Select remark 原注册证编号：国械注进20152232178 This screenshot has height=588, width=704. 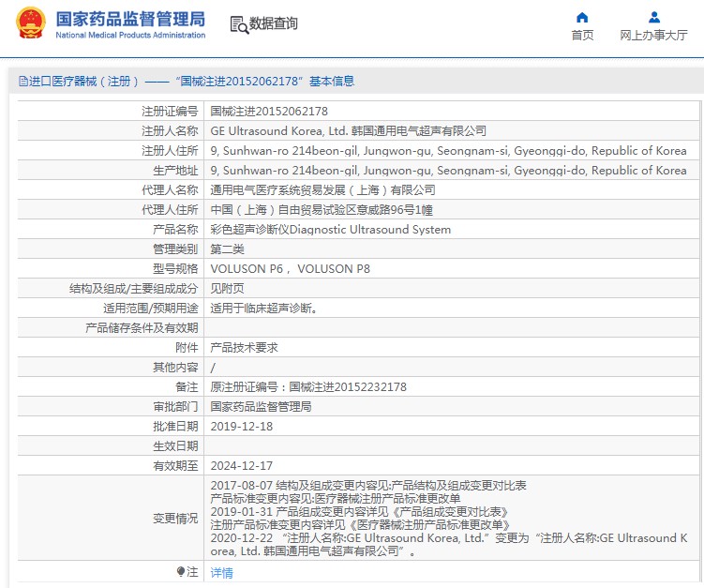click(308, 387)
